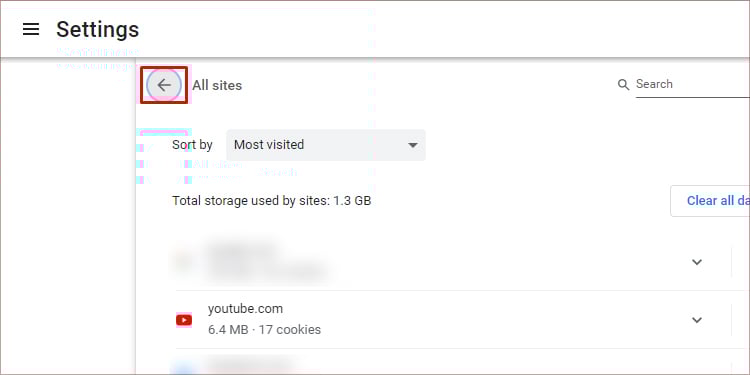Expand the youtube.com site entry
This screenshot has height=375, width=750.
pos(697,320)
